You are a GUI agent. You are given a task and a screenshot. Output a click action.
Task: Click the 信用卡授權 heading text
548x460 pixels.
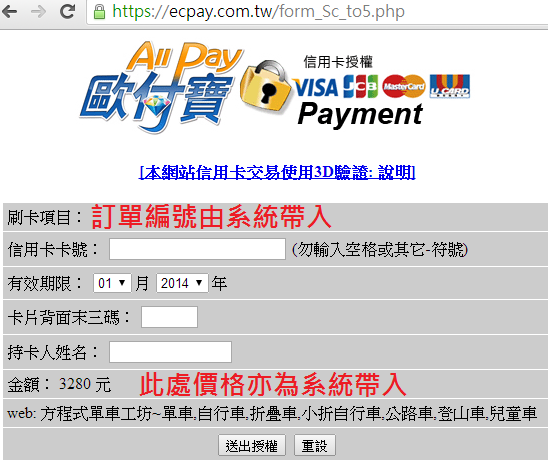[338, 62]
